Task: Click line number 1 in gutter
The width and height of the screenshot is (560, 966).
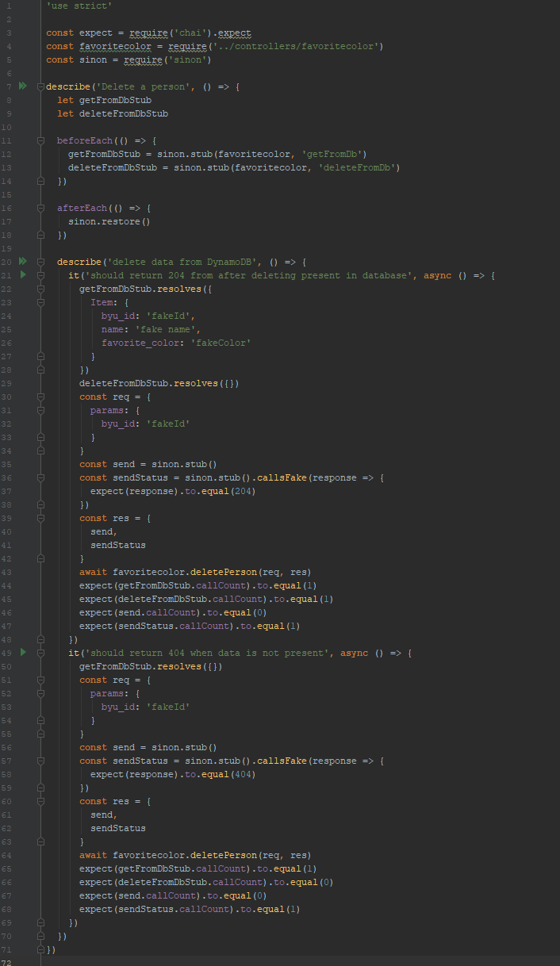Action: click(x=10, y=6)
